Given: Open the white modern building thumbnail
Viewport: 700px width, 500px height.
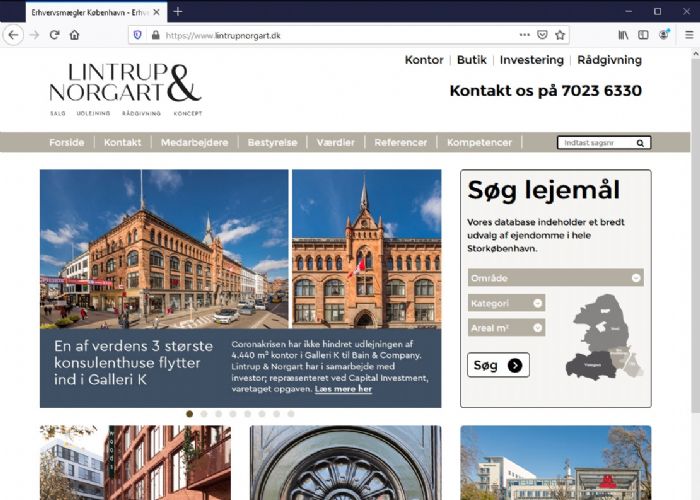Looking at the screenshot, I should (556, 462).
